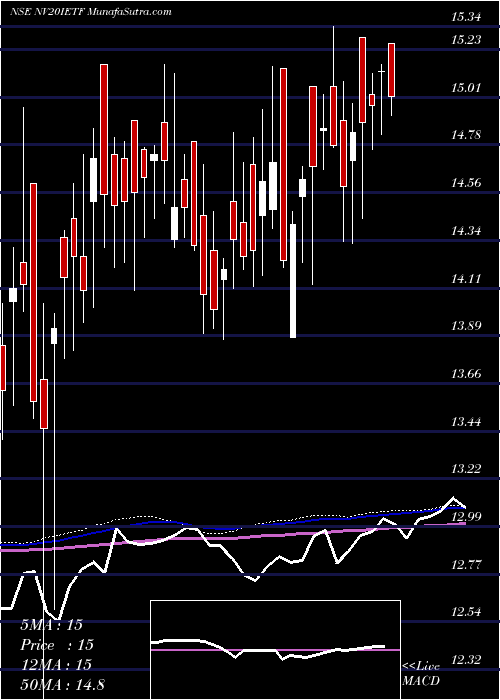The image size is (500, 700).
Task: Click the 14.56 price axis label
Action: (466, 183)
